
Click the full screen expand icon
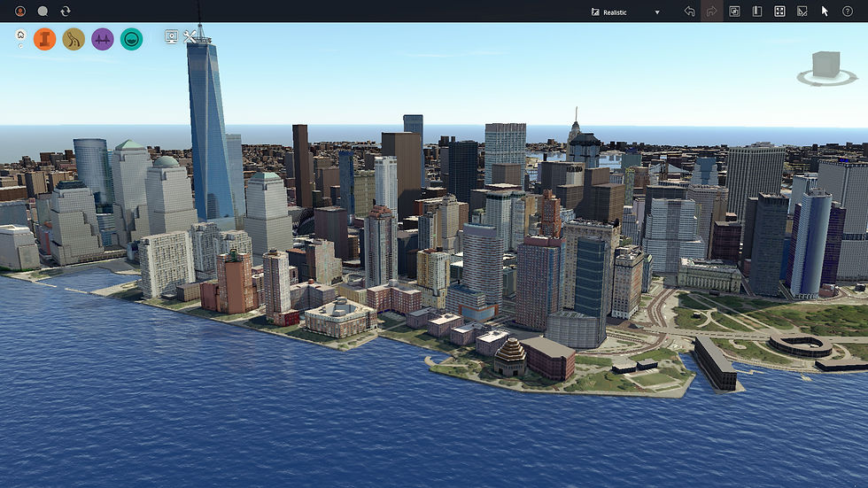[779, 11]
